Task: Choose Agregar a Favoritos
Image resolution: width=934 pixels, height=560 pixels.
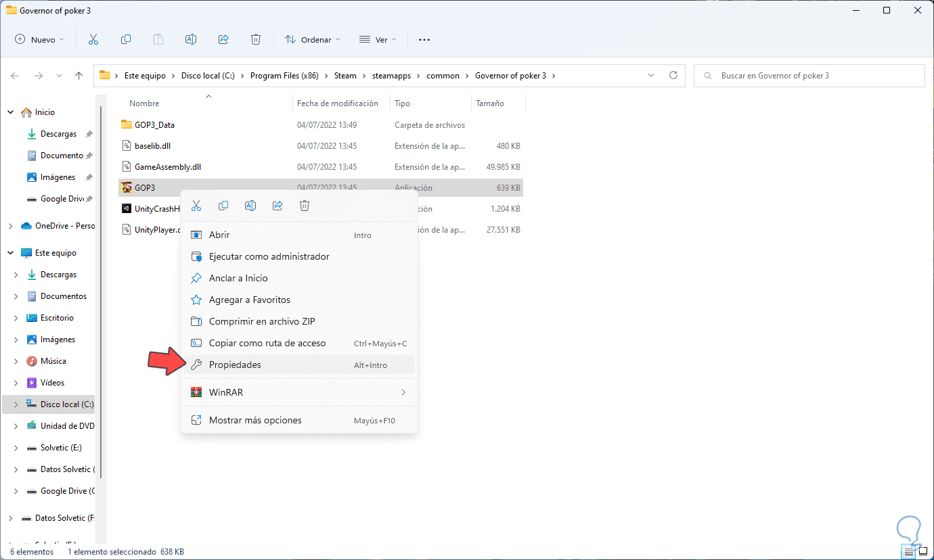Action: click(x=299, y=300)
